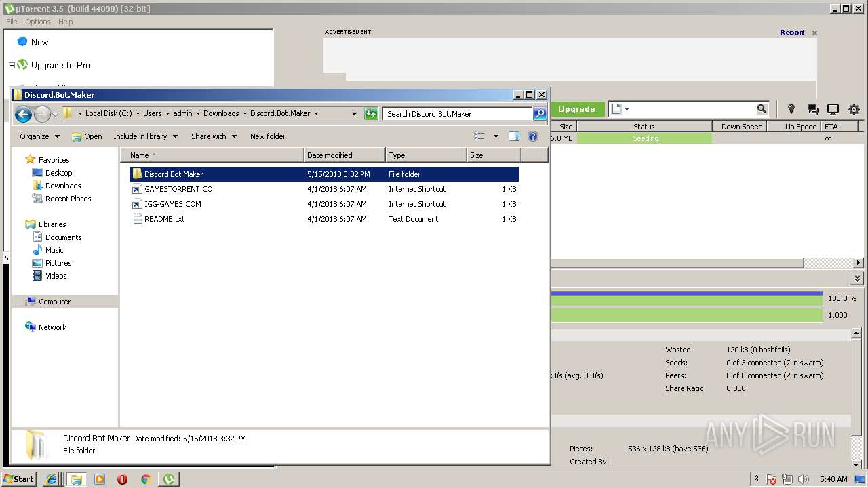
Task: Expand Upgrade to Pro tree node
Action: point(12,66)
